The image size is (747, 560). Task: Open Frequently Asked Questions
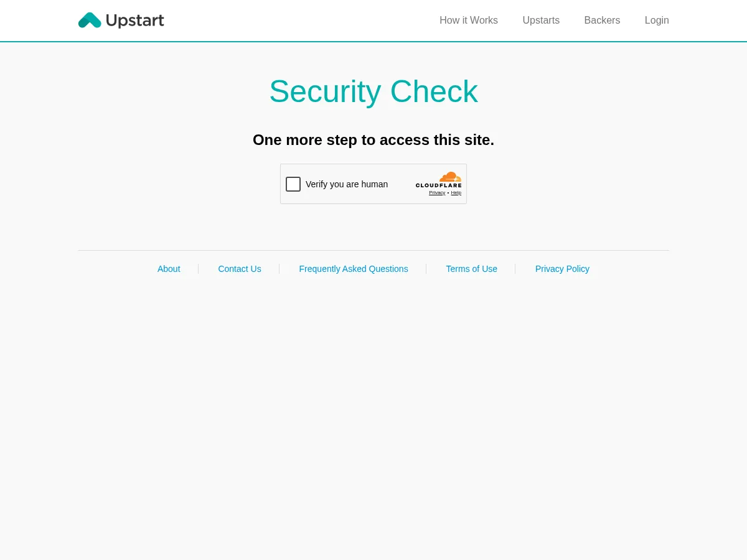[x=353, y=268]
